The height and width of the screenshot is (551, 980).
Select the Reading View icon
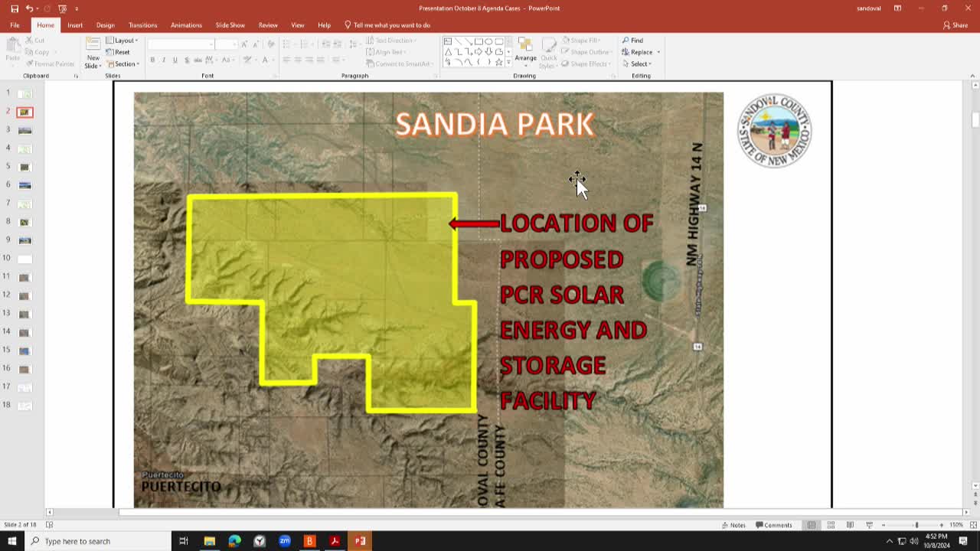(850, 525)
